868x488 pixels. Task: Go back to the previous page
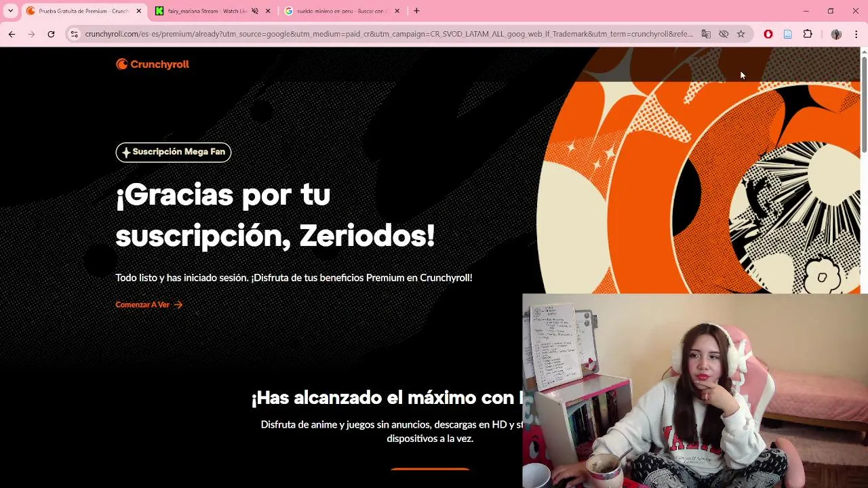point(12,34)
